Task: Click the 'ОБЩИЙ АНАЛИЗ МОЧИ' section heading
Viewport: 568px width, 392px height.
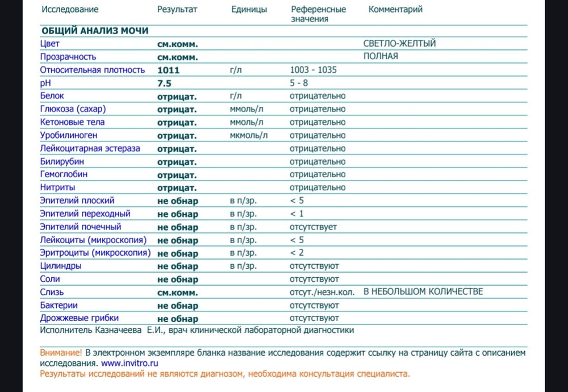Action: click(x=95, y=30)
